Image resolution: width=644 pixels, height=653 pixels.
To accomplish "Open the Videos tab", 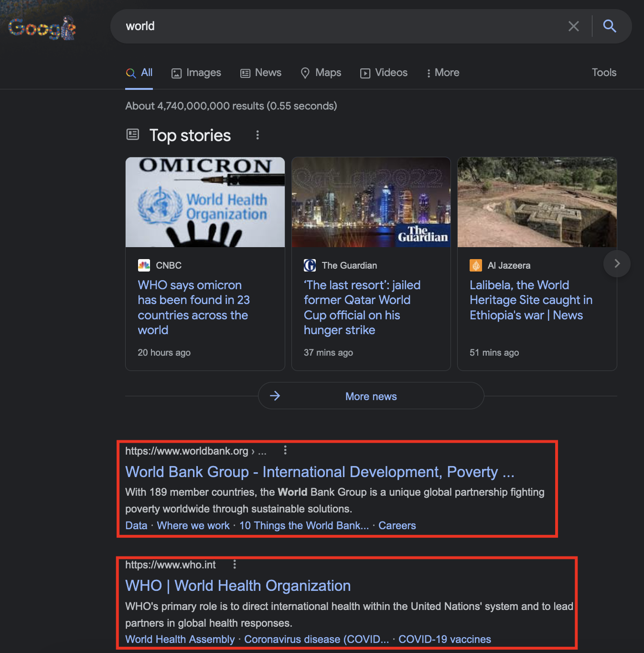I will [x=384, y=73].
